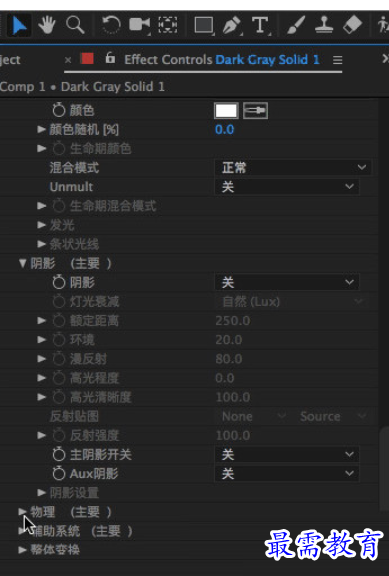Toggle stopwatch for Aux阴影
389x576 pixels.
click(x=58, y=474)
